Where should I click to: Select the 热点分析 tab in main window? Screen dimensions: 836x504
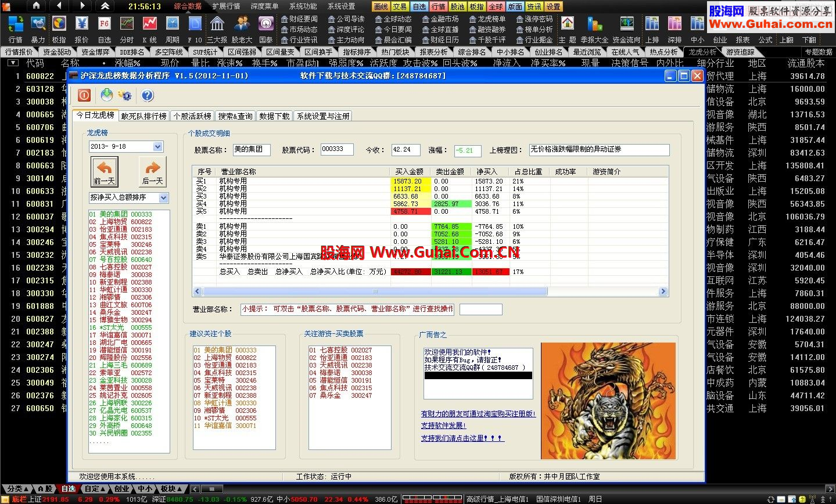[x=663, y=52]
